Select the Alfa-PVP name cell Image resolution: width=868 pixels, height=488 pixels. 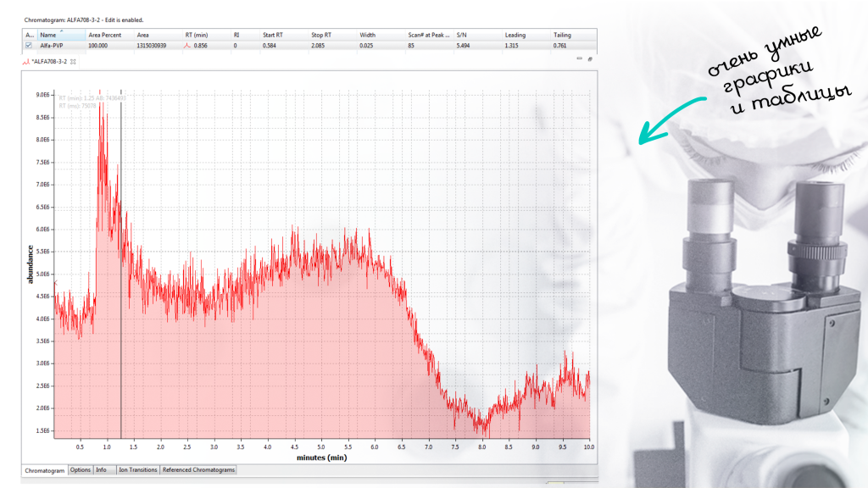coord(52,46)
